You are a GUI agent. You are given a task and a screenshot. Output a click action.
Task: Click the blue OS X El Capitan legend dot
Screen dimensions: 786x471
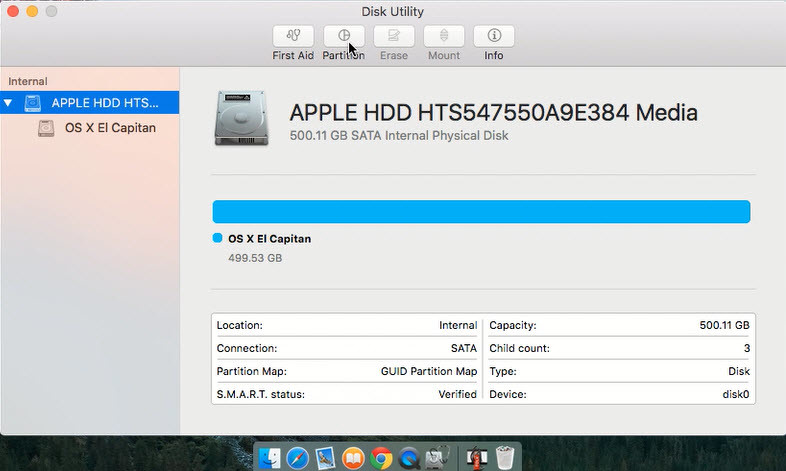[x=218, y=238]
